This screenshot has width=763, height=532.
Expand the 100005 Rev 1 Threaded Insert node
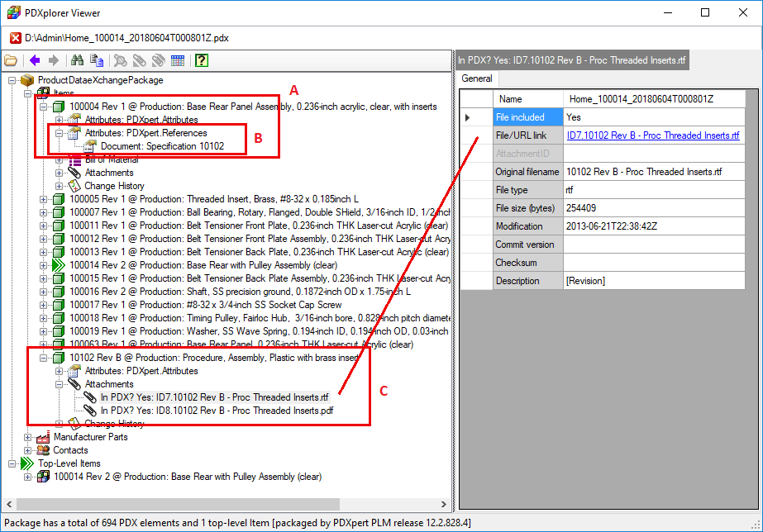tap(43, 199)
